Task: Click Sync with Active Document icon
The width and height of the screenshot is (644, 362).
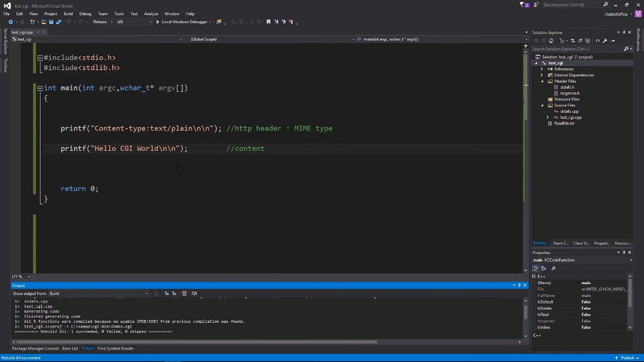Action: tap(573, 41)
